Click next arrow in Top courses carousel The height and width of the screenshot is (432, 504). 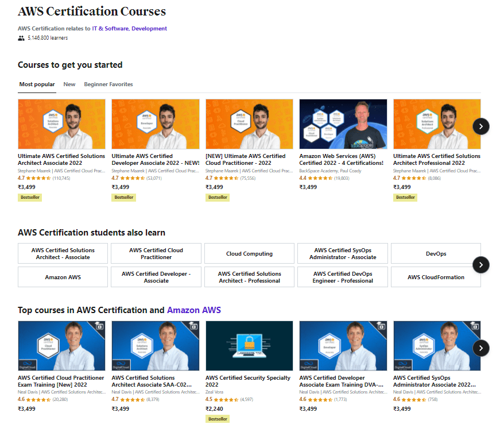481,348
